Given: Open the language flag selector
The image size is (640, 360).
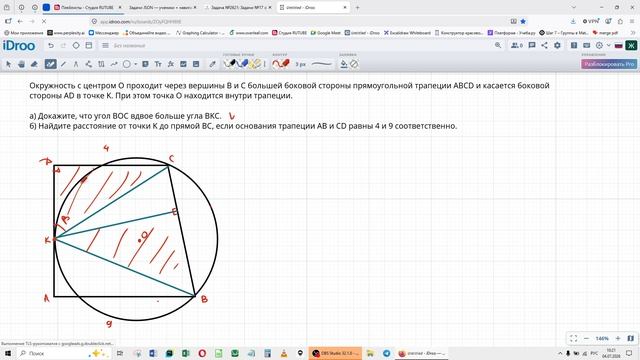Looking at the screenshot, I should [x=619, y=45].
